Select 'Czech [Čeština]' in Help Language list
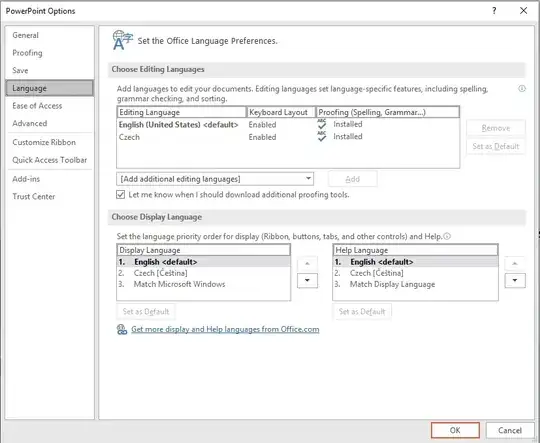The width and height of the screenshot is (540, 443). pos(416,273)
